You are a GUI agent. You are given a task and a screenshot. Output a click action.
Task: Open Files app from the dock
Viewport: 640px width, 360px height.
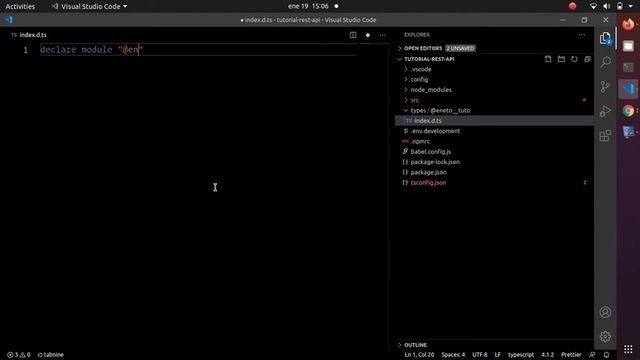coord(628,46)
